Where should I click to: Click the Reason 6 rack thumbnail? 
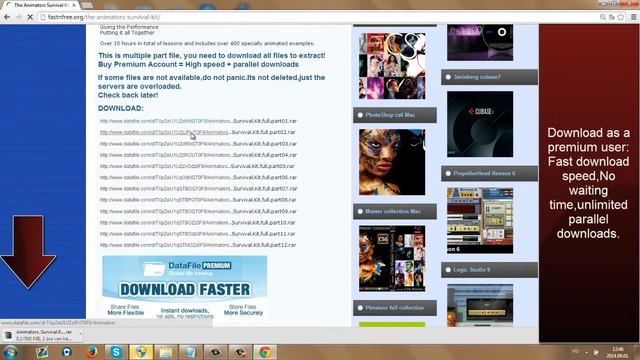point(480,221)
